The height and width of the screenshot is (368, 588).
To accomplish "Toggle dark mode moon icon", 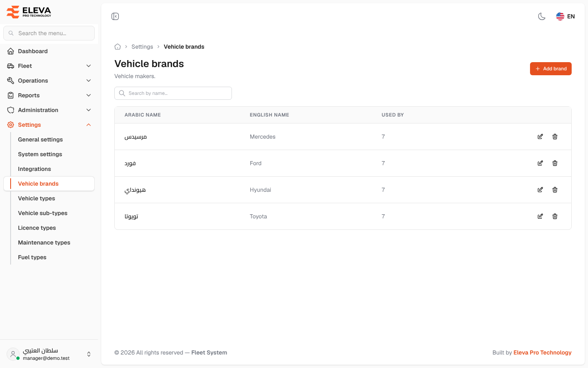I will point(542,16).
